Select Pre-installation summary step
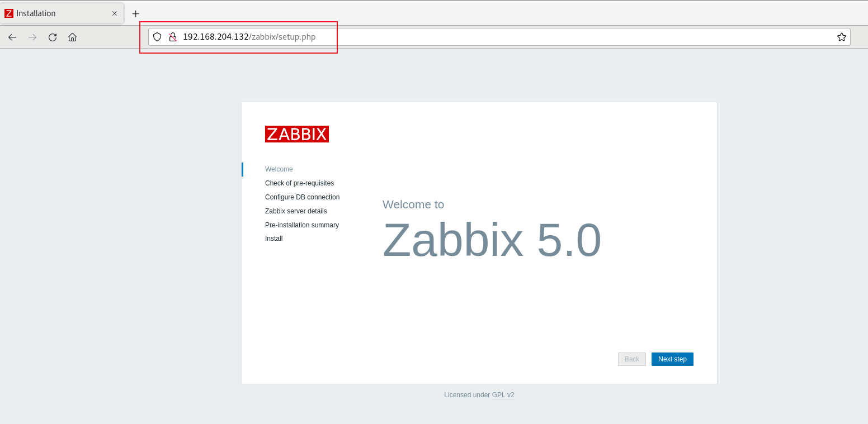Image resolution: width=868 pixels, height=424 pixels. 302,225
